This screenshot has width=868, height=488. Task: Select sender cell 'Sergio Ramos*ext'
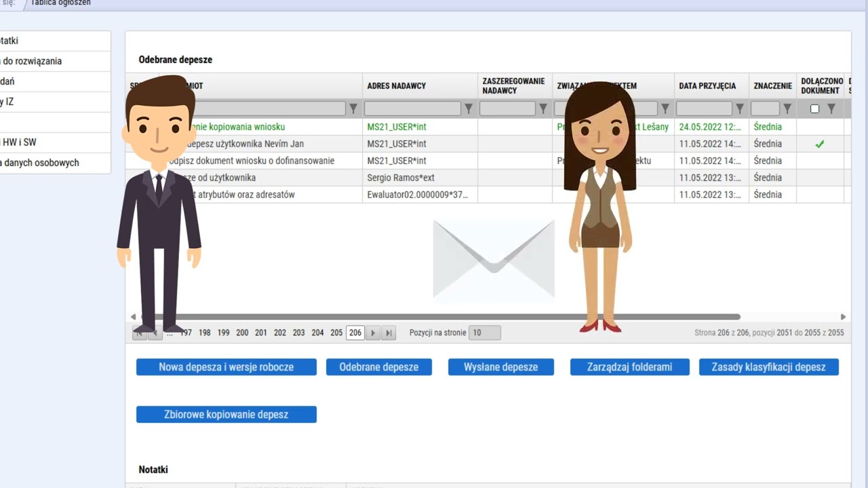pyautogui.click(x=420, y=178)
